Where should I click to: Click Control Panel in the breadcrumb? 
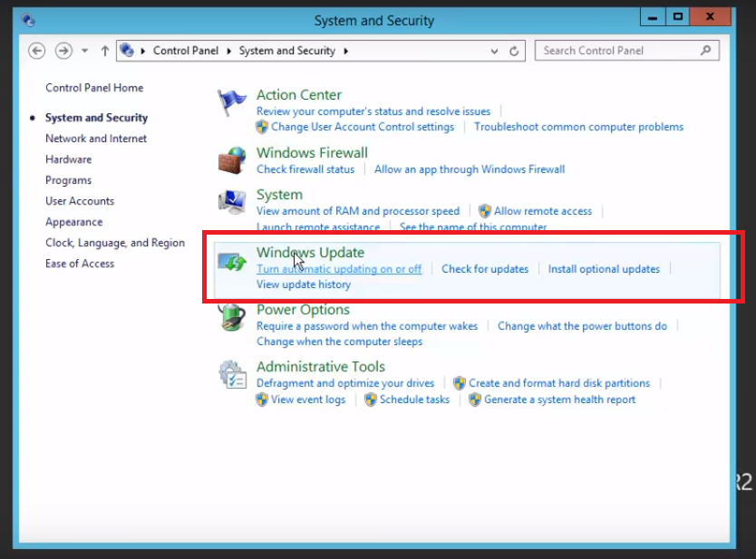click(186, 51)
